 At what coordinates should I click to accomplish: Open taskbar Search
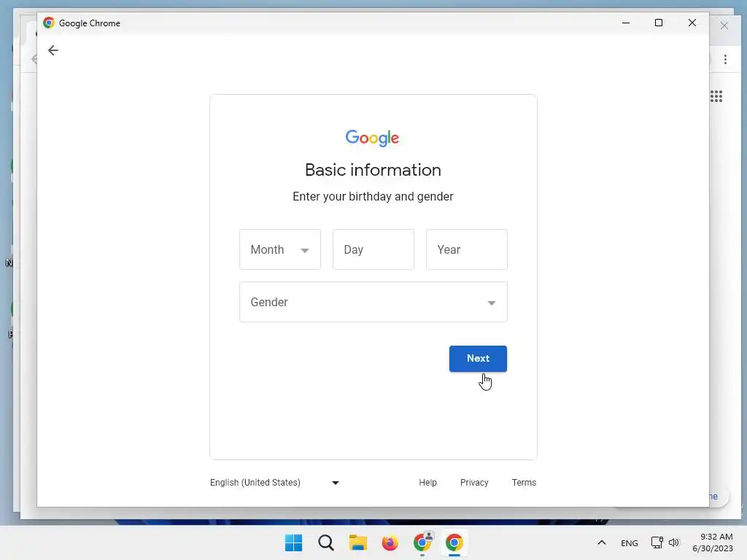[x=326, y=542]
